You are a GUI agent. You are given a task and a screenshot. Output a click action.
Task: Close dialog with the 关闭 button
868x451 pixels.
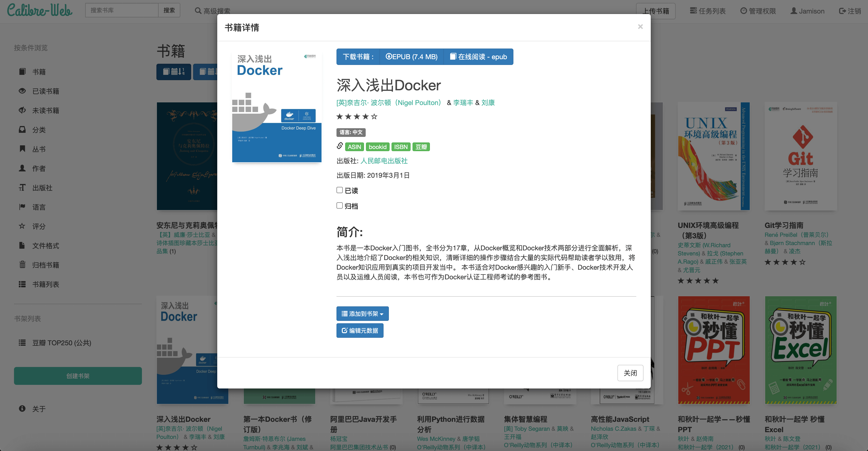pos(630,373)
